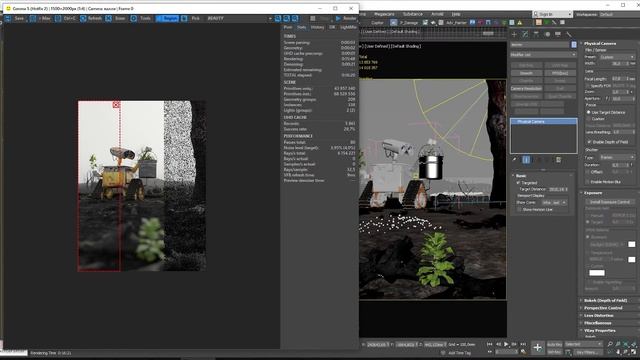
Task: Open the Hierarchy command panel tab
Action: coord(536,34)
